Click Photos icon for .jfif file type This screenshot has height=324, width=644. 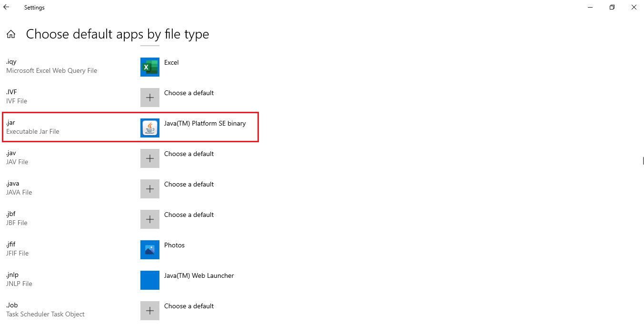coord(150,250)
